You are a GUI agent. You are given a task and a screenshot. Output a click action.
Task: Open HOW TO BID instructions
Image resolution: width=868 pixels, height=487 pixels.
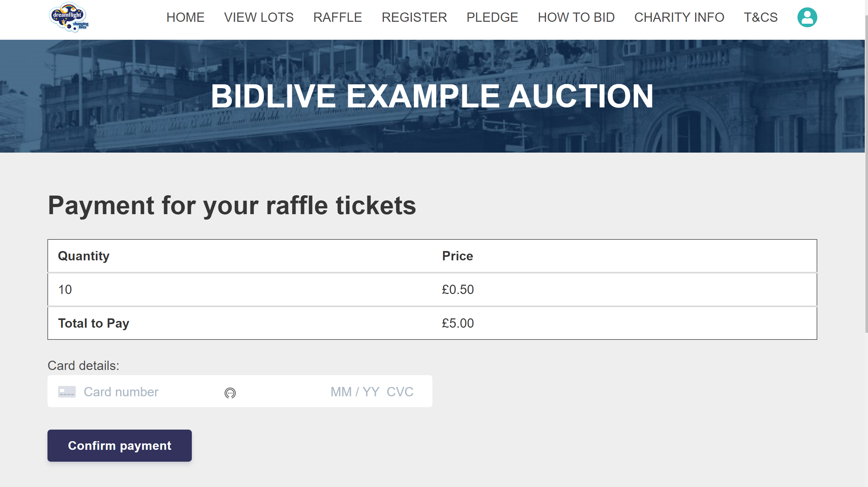coord(576,17)
